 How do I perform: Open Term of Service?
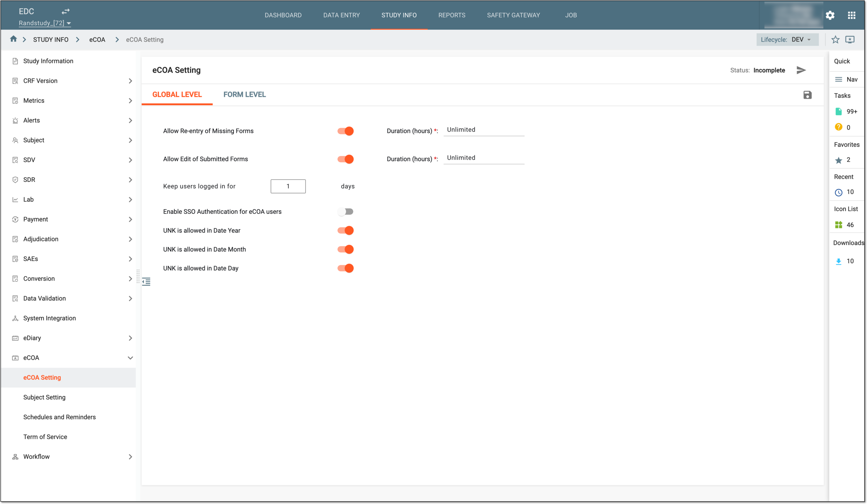tap(45, 437)
